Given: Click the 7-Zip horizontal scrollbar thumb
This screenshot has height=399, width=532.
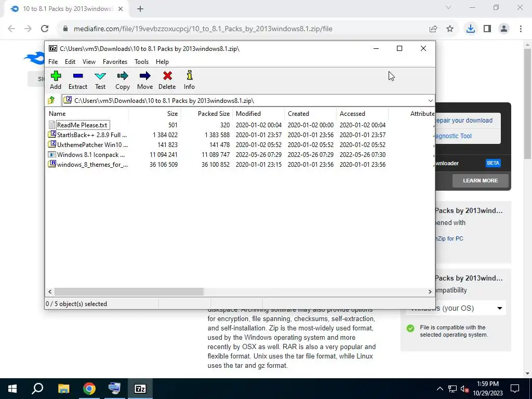Looking at the screenshot, I should tap(129, 291).
